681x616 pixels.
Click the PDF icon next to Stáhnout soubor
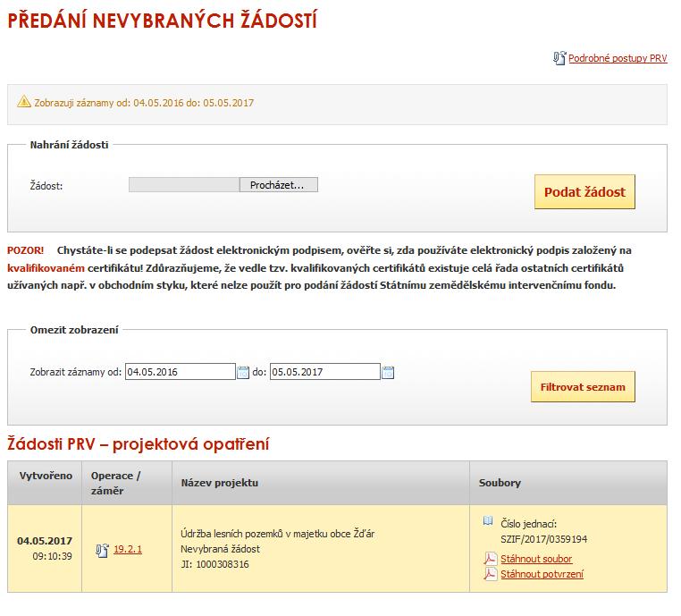(x=491, y=558)
